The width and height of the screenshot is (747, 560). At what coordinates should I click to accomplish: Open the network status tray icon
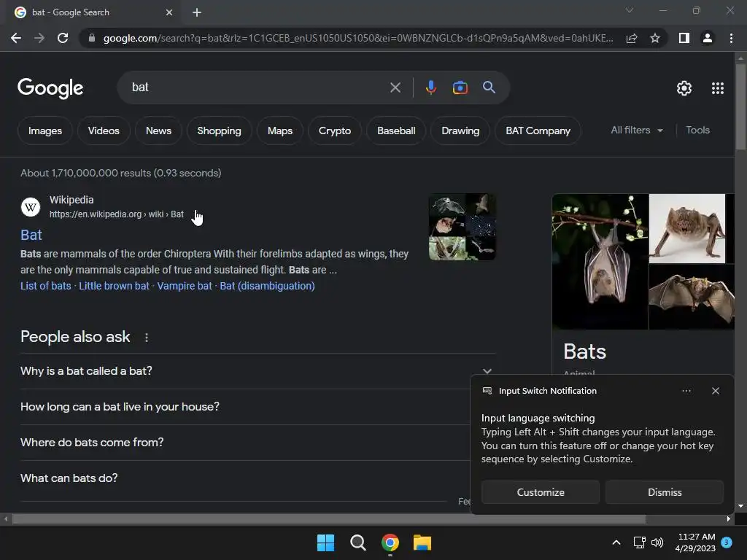point(639,542)
